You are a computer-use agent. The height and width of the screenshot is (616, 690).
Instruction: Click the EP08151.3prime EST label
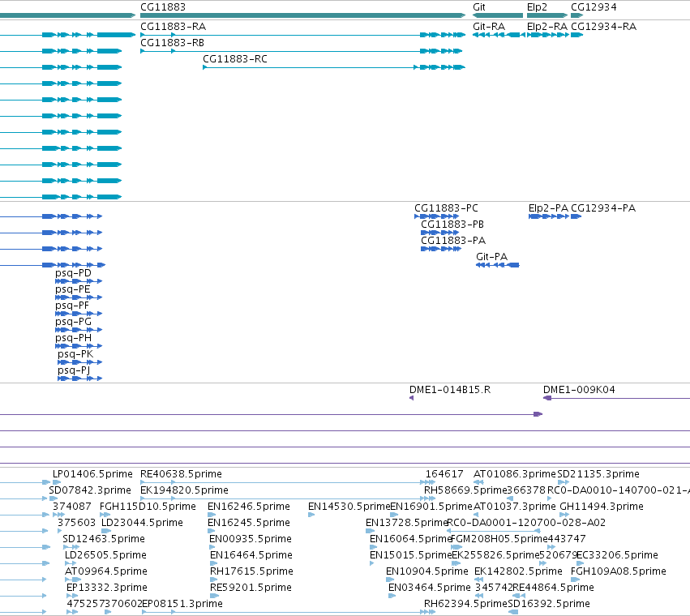point(182,604)
